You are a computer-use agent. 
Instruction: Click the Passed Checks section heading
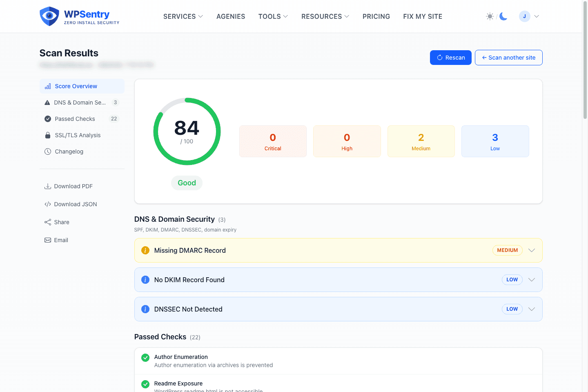pyautogui.click(x=160, y=337)
